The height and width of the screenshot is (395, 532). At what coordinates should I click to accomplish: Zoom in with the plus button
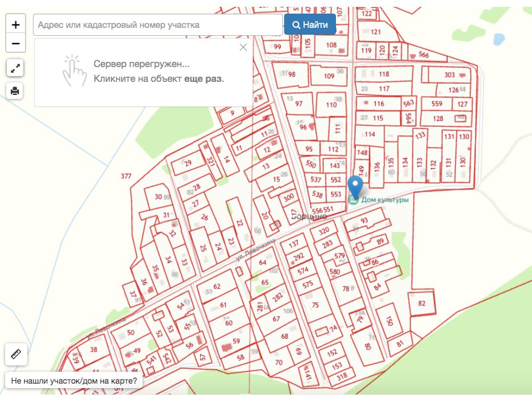coord(15,24)
